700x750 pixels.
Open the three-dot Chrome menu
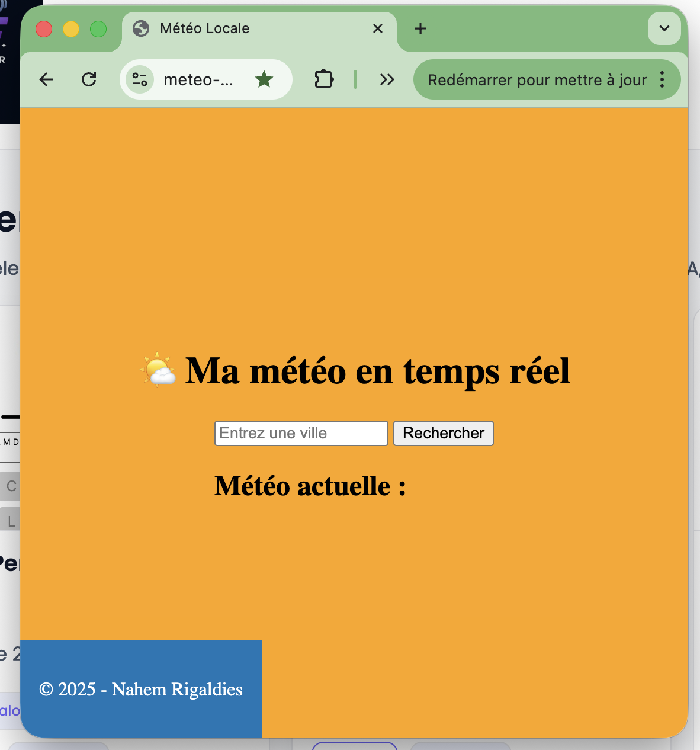pos(662,79)
